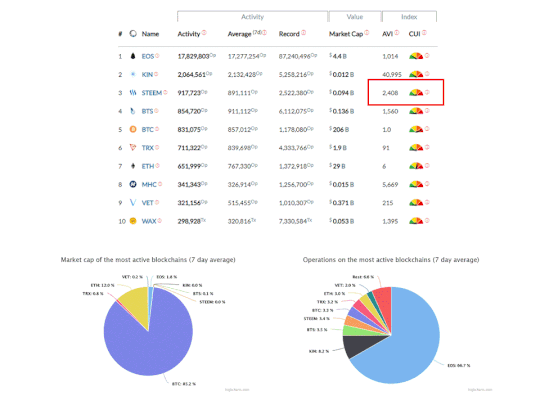
Task: Click BTS activity value 854,720
Action: [x=189, y=111]
